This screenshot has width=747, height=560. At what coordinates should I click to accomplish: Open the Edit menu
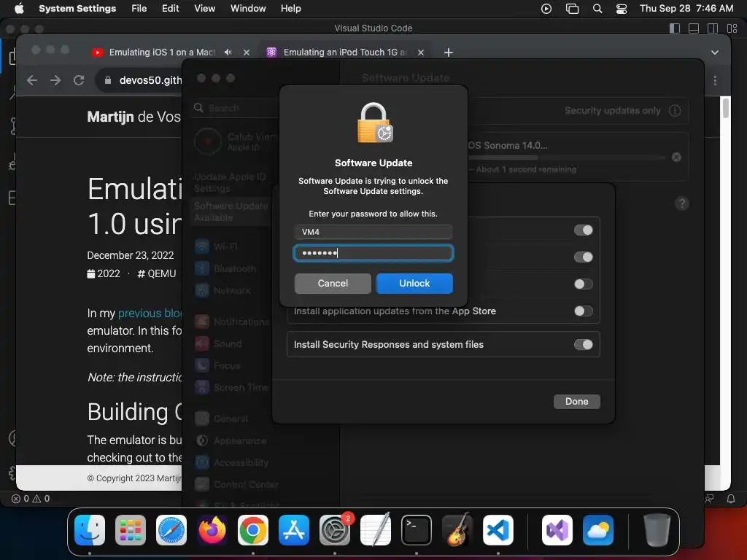point(170,9)
